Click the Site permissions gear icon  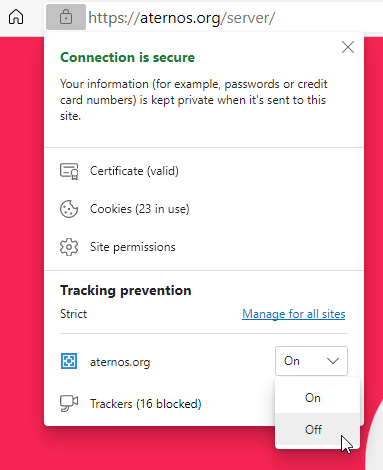coord(69,247)
